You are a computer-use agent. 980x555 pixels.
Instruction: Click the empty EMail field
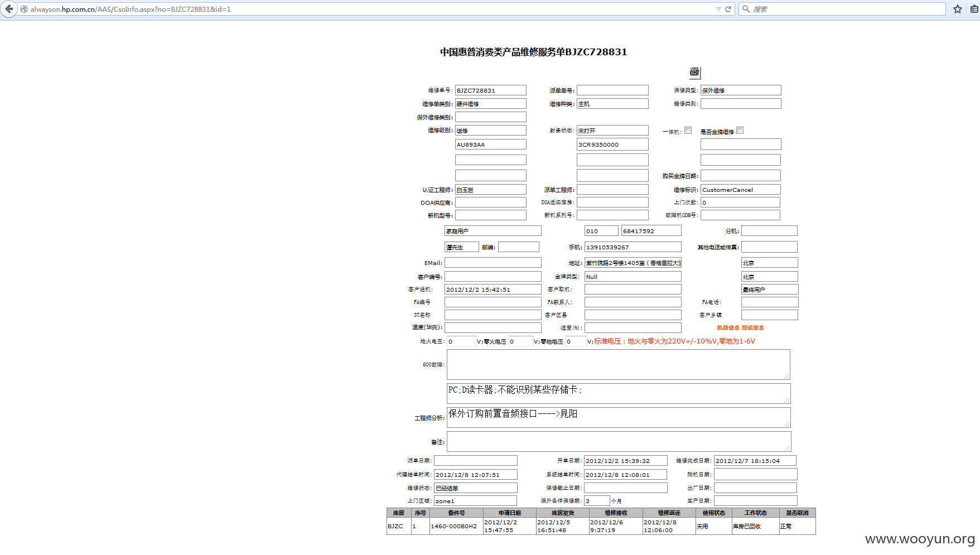coord(493,263)
